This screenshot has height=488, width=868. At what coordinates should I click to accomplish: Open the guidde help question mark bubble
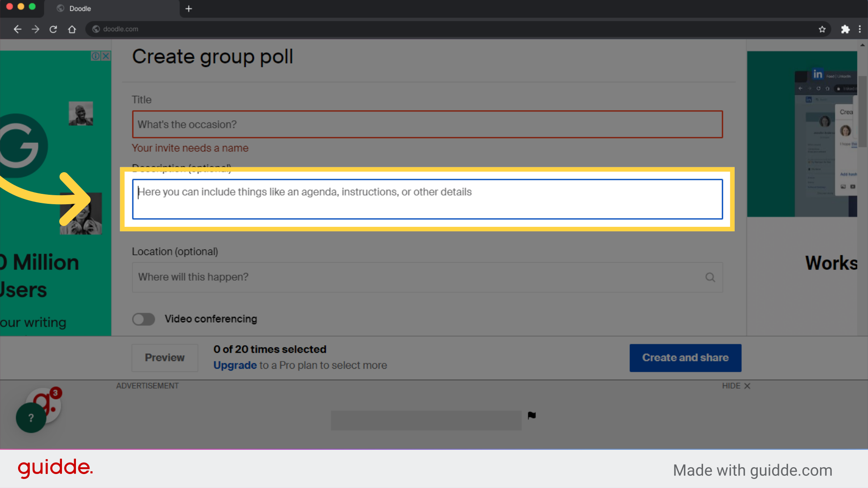30,418
